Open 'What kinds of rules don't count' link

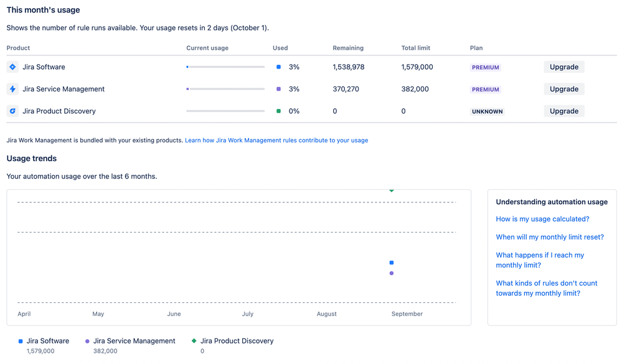[546, 288]
